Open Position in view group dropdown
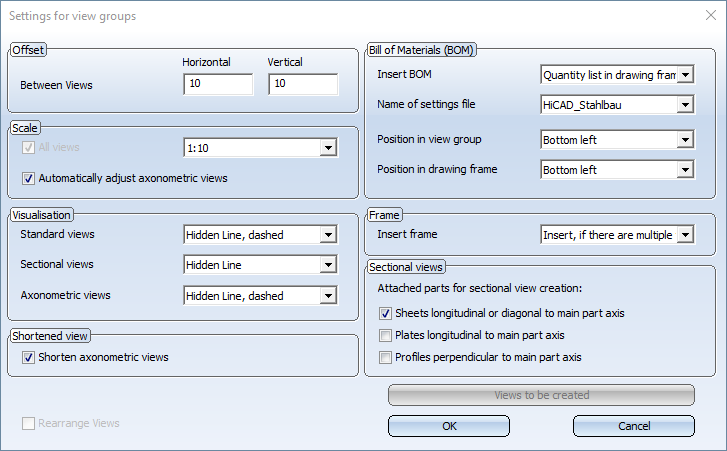This screenshot has height=451, width=727. coord(617,140)
